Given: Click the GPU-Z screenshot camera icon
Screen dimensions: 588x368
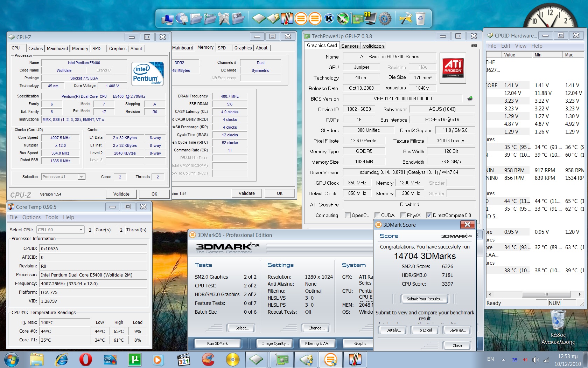Looking at the screenshot, I should coord(474,46).
